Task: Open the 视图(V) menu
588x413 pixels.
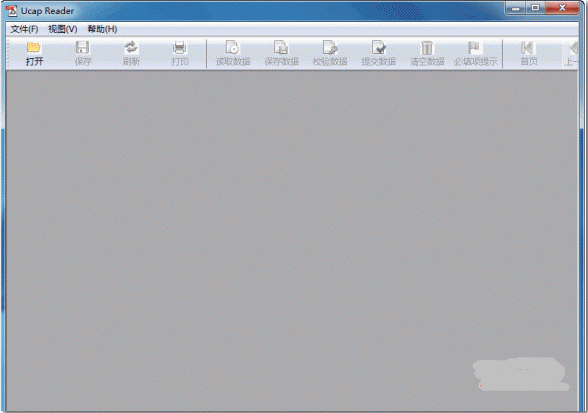Action: (63, 29)
